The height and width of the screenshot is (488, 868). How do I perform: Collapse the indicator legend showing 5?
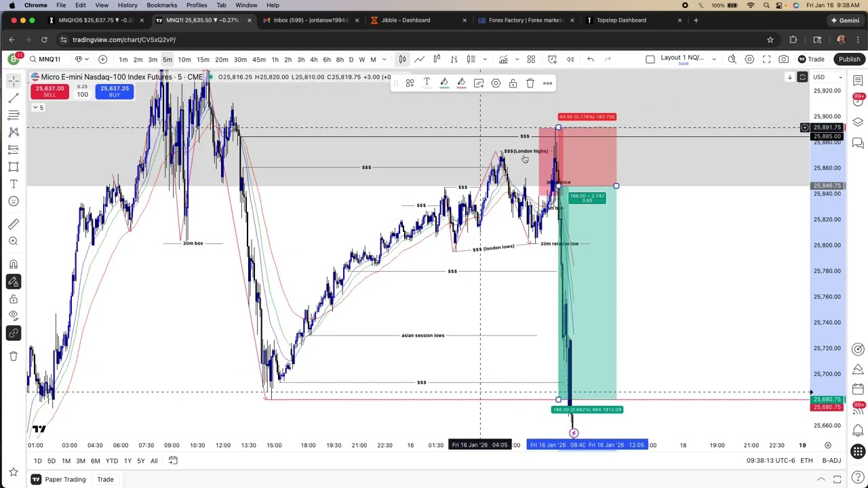click(x=37, y=108)
